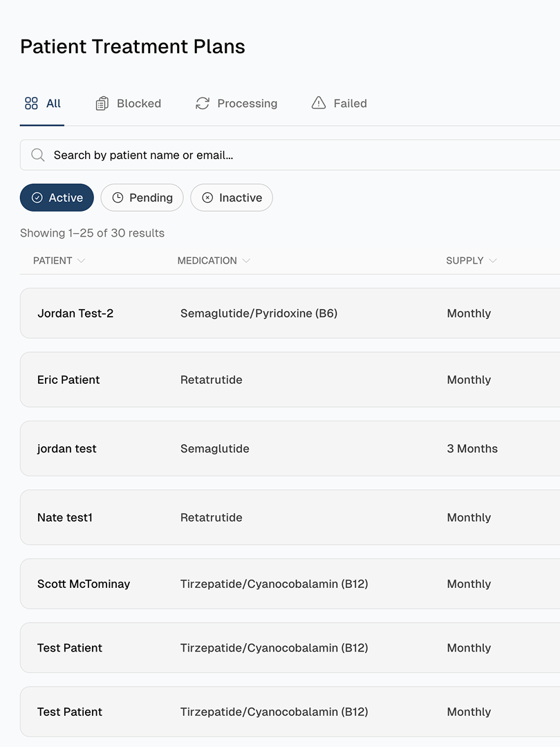560x747 pixels.
Task: Sort by the PATIENT column chevron
Action: 82,261
